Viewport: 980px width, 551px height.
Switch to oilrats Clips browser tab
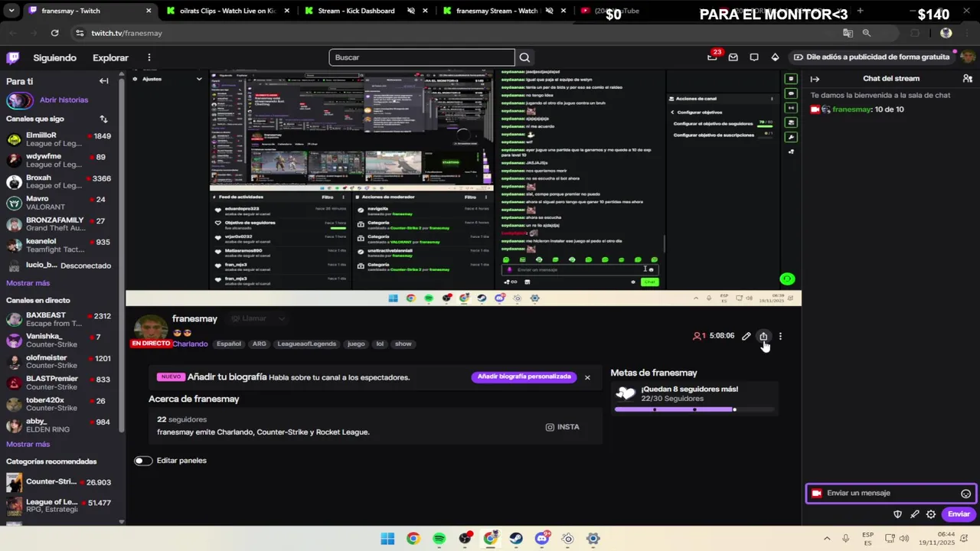click(228, 11)
